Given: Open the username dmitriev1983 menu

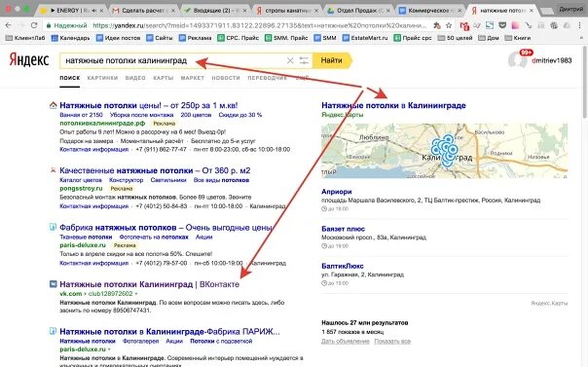Looking at the screenshot, I should [x=552, y=60].
